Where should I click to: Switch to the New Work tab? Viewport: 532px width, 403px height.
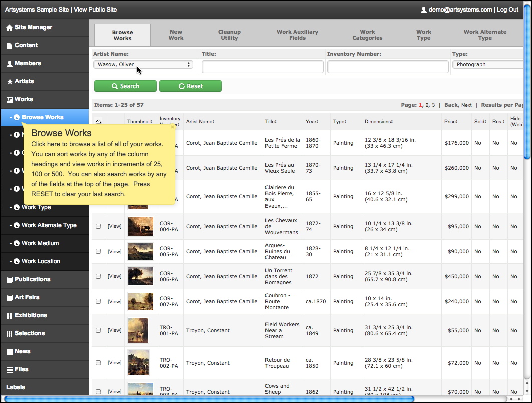pos(176,35)
